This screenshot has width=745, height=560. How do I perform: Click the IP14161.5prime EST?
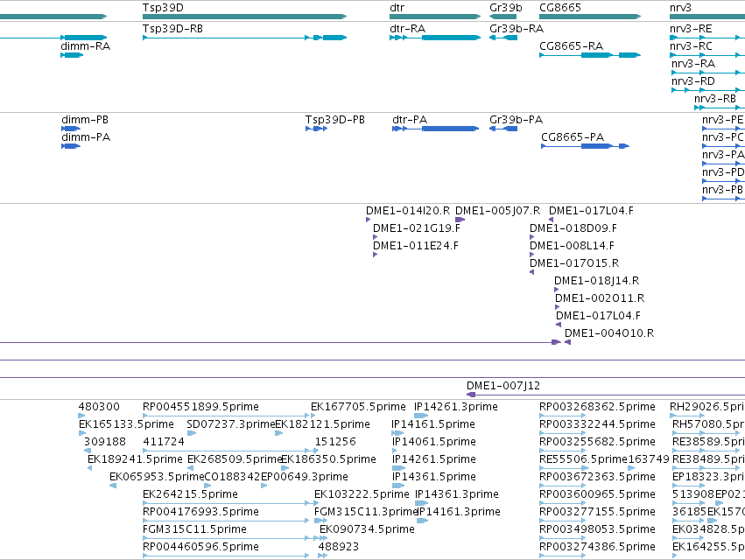[x=432, y=424]
